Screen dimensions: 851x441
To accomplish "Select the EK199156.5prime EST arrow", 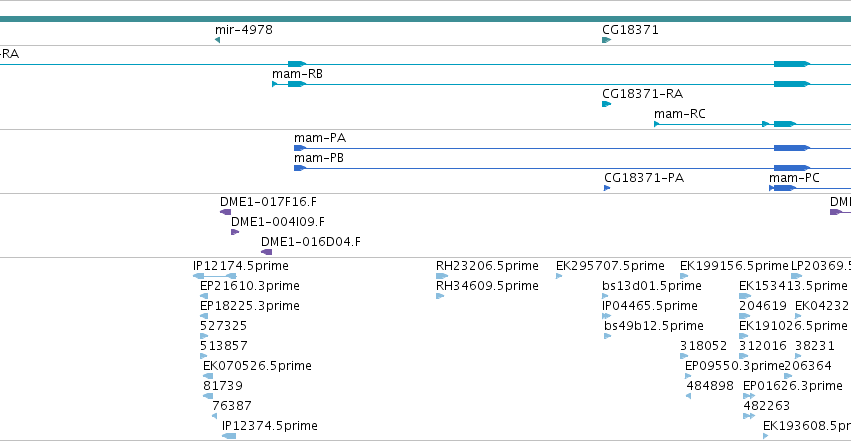I will pos(684,276).
